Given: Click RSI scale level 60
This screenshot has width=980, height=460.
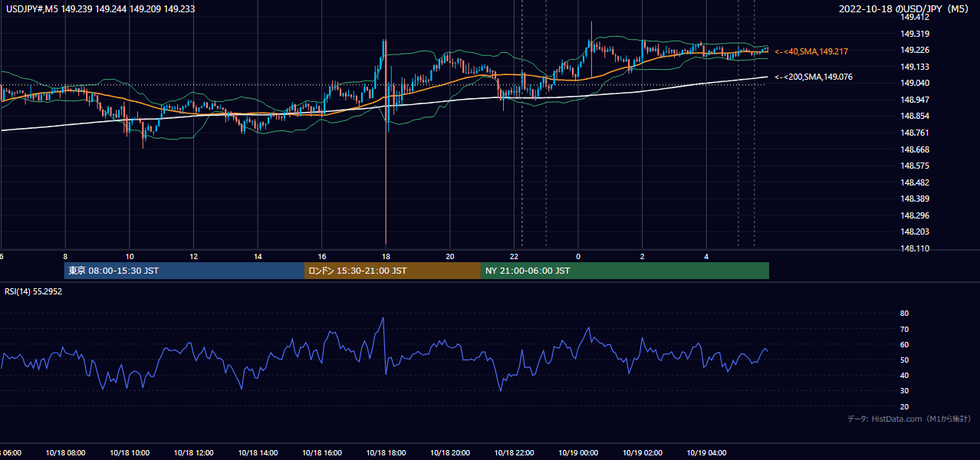Looking at the screenshot, I should 905,344.
